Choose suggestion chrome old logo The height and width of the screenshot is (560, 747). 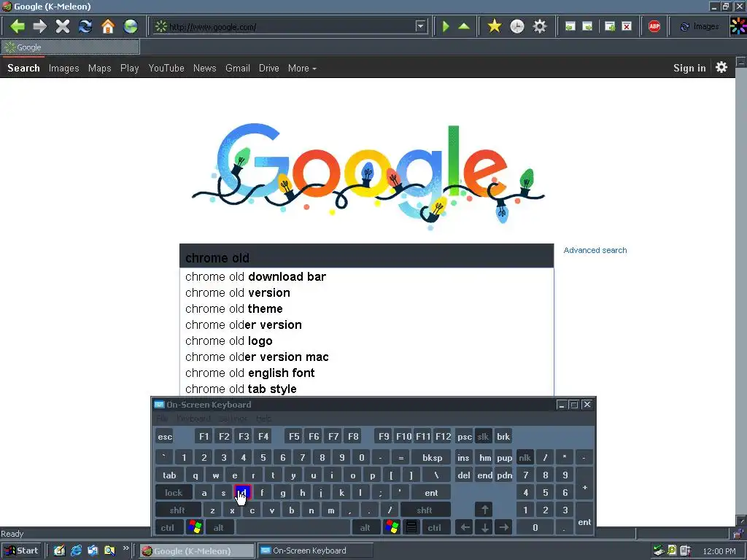pyautogui.click(x=366, y=341)
